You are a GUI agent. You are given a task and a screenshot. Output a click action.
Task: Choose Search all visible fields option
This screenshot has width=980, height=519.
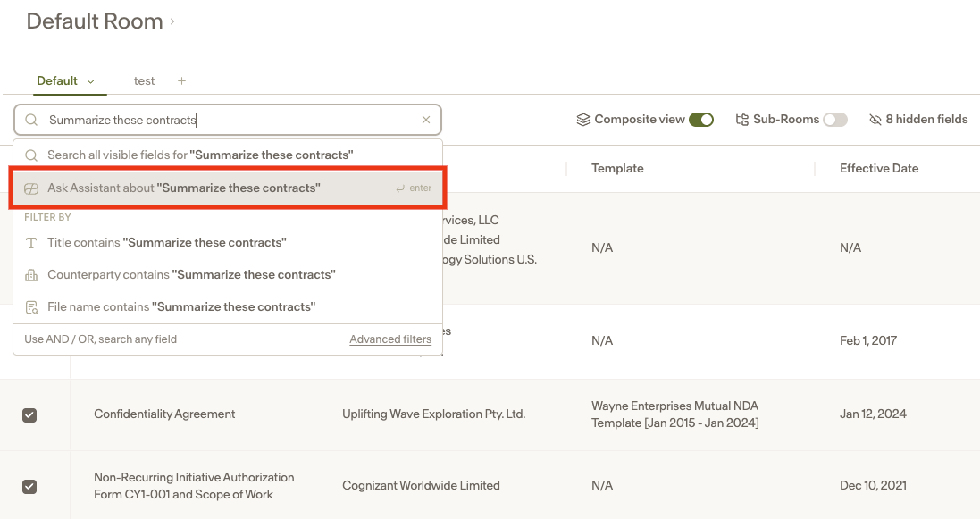point(228,155)
